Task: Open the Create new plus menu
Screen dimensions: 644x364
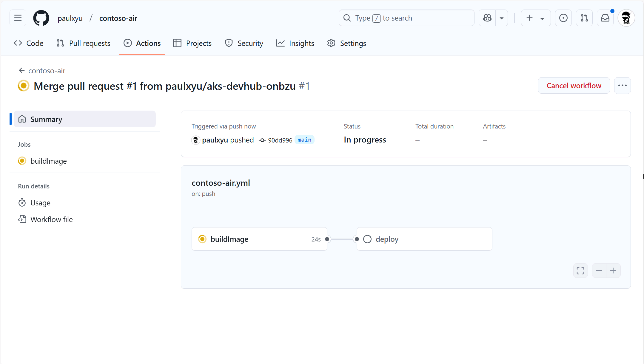Action: (536, 18)
